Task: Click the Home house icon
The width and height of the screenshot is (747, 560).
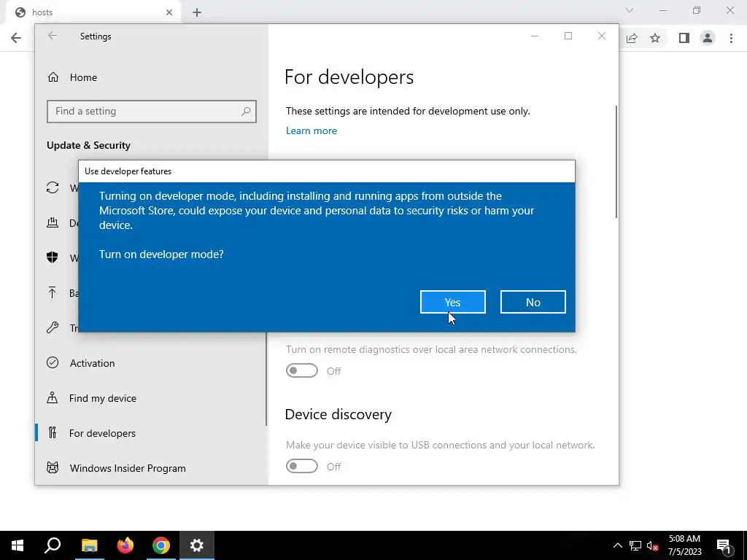Action: pos(53,77)
